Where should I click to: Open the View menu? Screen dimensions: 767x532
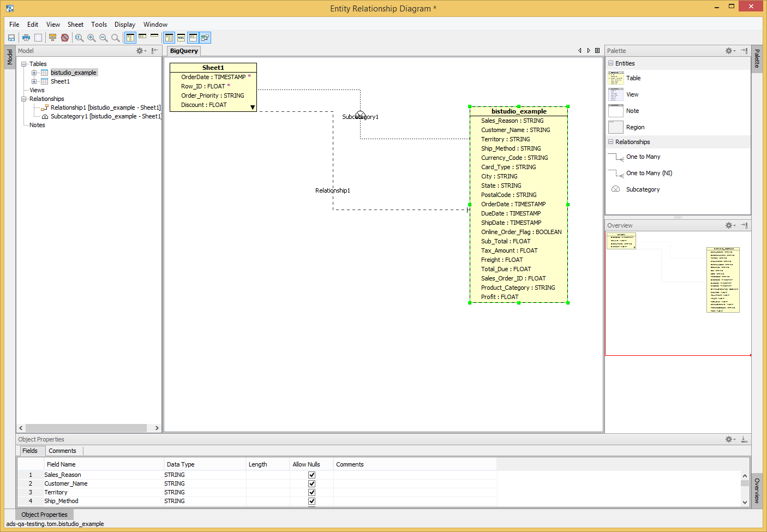click(x=53, y=25)
